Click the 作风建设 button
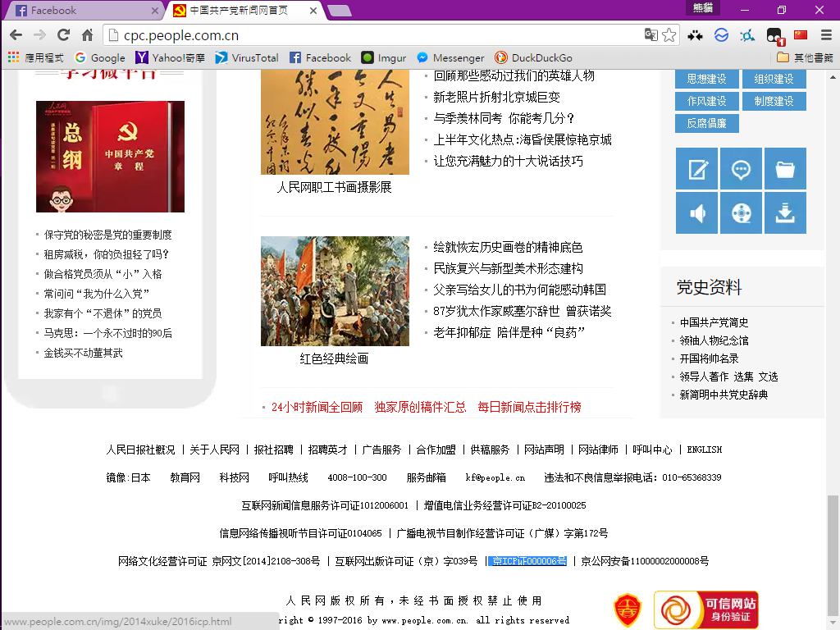Image resolution: width=840 pixels, height=630 pixels. click(706, 101)
